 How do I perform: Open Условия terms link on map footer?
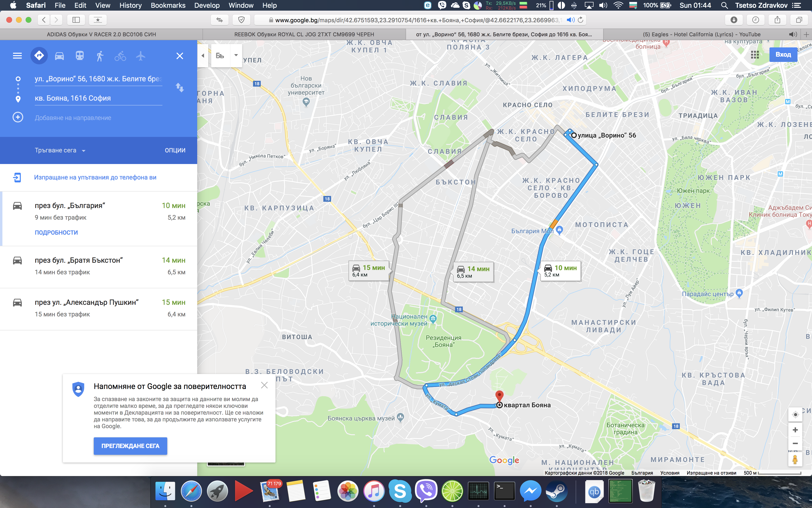pos(670,473)
